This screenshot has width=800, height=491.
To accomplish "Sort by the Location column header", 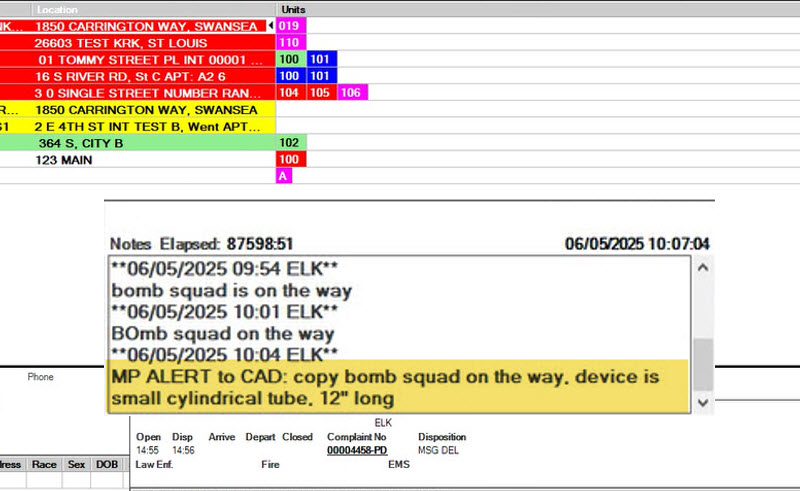I will [x=150, y=8].
